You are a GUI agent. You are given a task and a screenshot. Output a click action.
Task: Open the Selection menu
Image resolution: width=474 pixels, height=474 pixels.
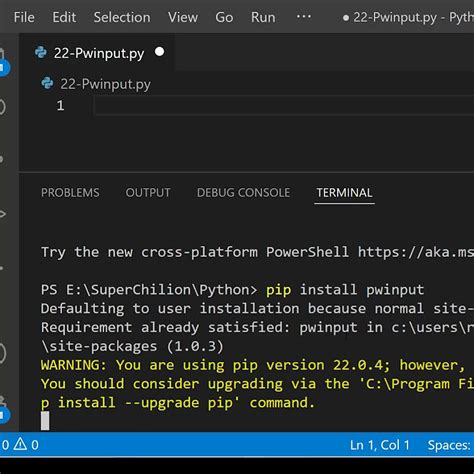[122, 17]
